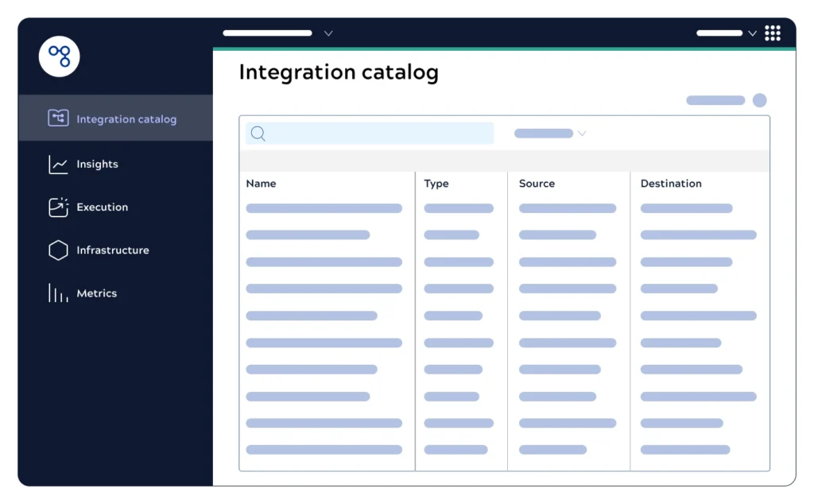The height and width of the screenshot is (504, 814).
Task: Expand the top-right account dropdown chevron
Action: point(752,33)
